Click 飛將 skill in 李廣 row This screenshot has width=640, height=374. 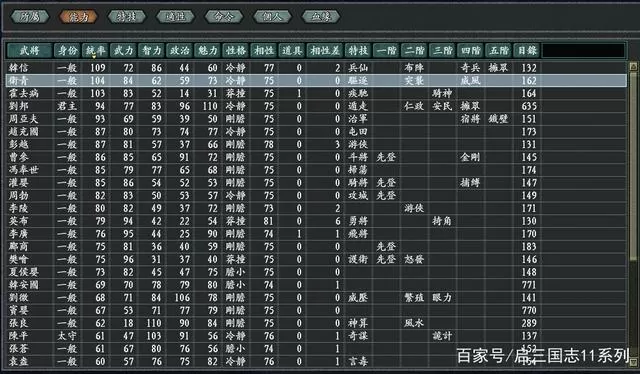pos(358,234)
